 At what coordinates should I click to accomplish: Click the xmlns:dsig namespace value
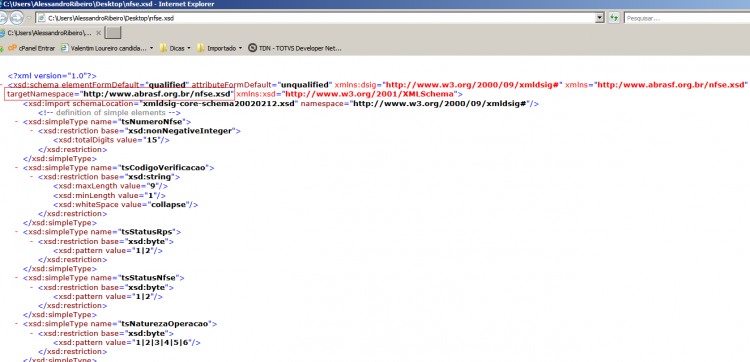pyautogui.click(x=474, y=85)
